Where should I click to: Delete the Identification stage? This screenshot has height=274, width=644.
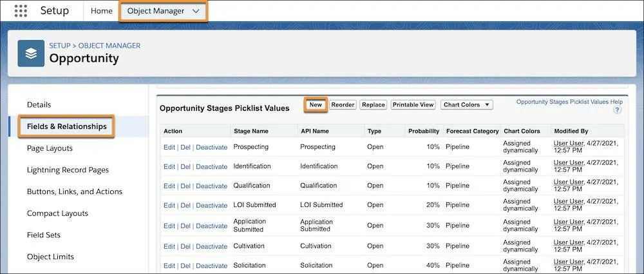(x=185, y=166)
